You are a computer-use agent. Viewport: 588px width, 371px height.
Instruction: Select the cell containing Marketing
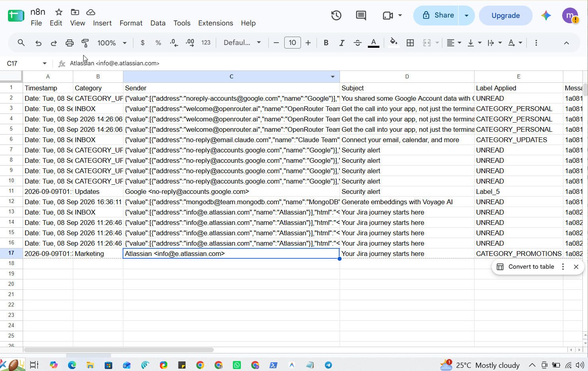[98, 254]
